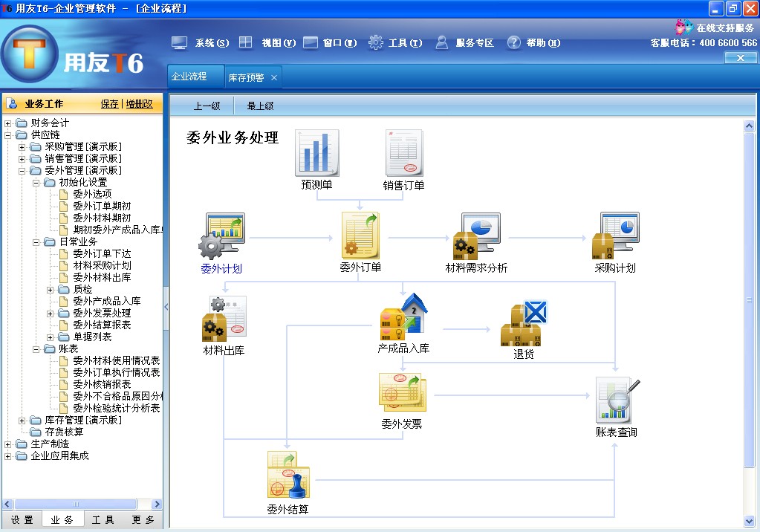
Task: Select the 工具 bottom tab
Action: 103,519
